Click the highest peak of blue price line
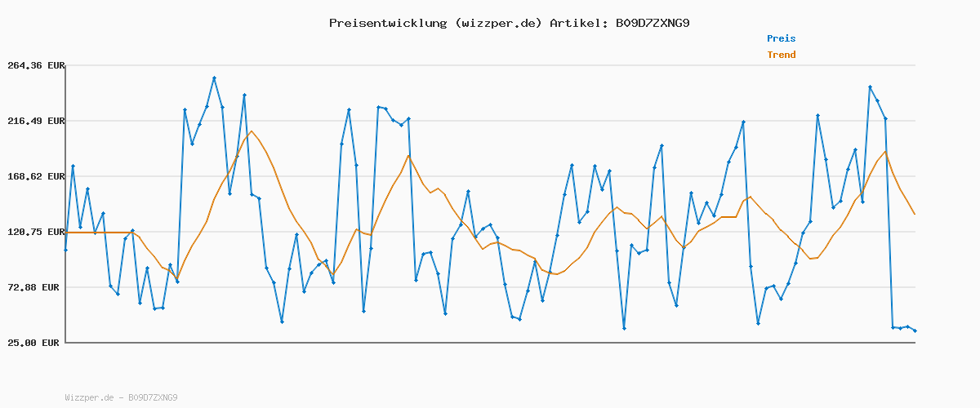Image resolution: width=980 pixels, height=408 pixels. pos(214,78)
